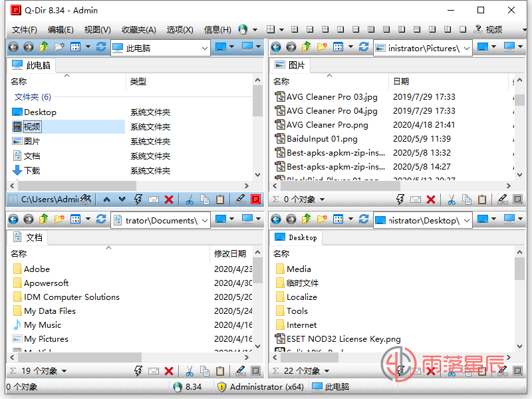Open '22 个对象' dropdown in Desktop pane
This screenshot has width=532, height=399.
tap(327, 371)
